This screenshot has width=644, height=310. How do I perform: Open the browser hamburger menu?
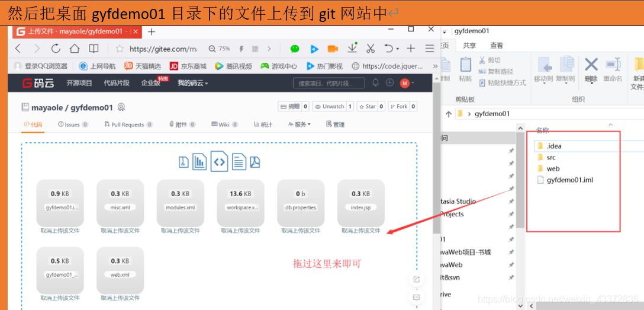pos(430,49)
